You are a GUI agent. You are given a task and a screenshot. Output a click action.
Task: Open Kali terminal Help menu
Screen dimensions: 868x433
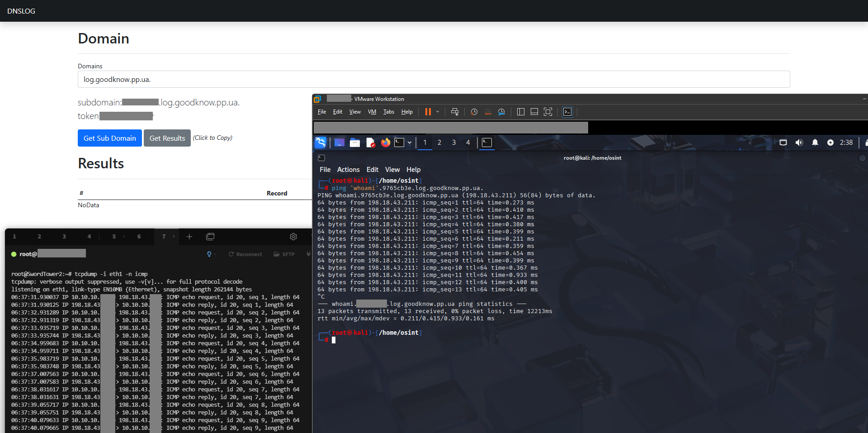[414, 170]
